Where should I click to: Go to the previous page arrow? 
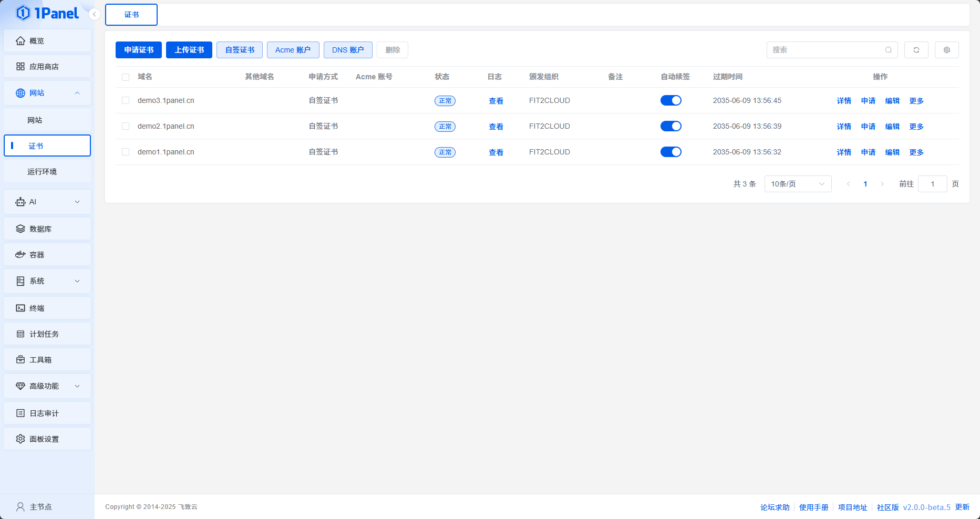pos(848,184)
